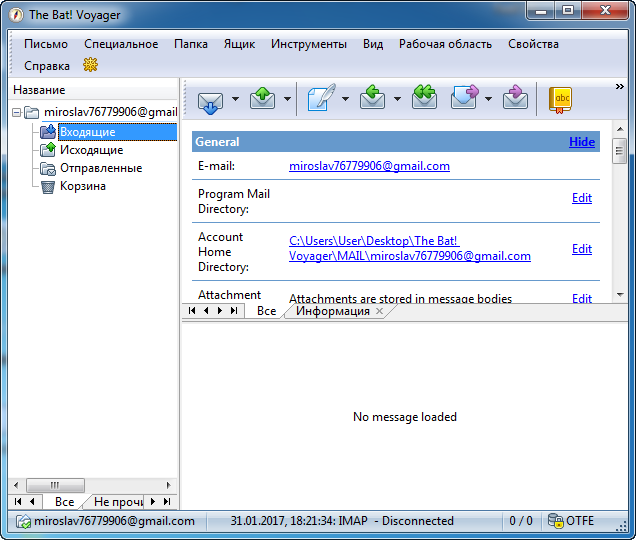Click the Корзина trash bin icon
636x540 pixels.
(x=48, y=186)
